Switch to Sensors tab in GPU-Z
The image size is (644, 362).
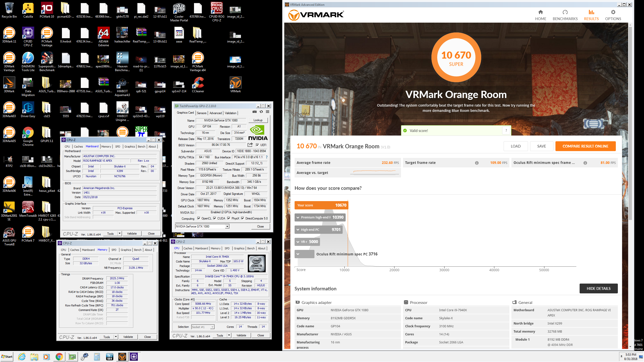pyautogui.click(x=202, y=113)
